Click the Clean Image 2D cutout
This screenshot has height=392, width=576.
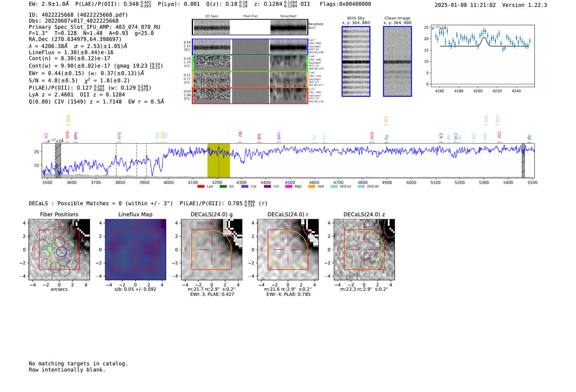pyautogui.click(x=397, y=61)
